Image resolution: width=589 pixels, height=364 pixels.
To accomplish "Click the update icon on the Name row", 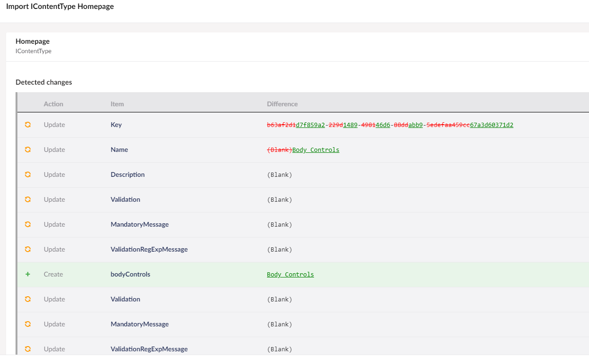I will [x=28, y=150].
